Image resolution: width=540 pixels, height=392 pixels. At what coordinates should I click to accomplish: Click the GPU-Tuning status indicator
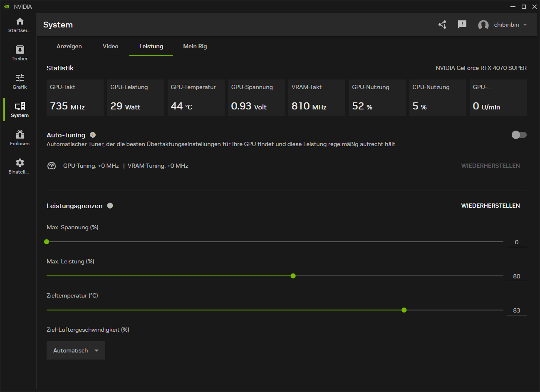click(52, 165)
